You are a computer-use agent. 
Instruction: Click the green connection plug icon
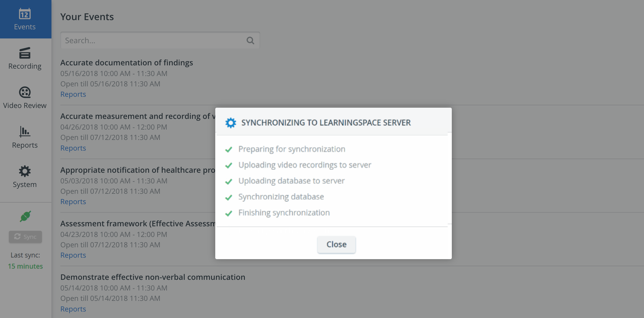[25, 216]
